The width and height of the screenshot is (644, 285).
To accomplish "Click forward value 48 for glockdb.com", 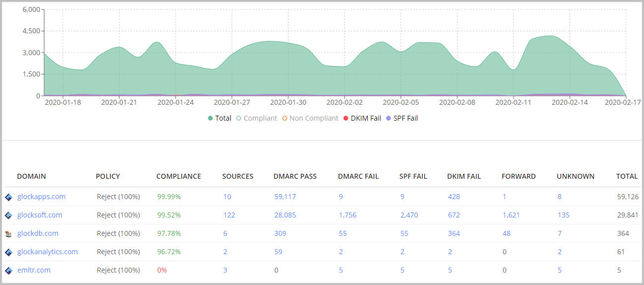I will tap(507, 233).
